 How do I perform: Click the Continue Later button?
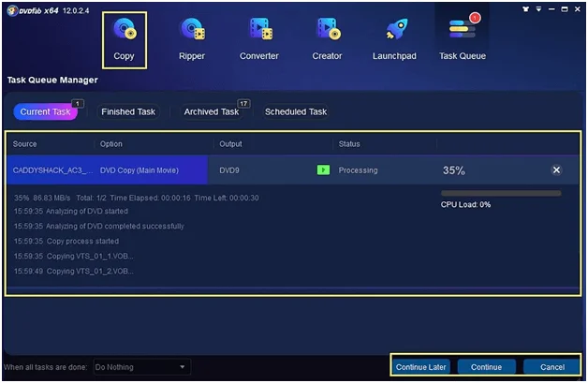pyautogui.click(x=420, y=367)
